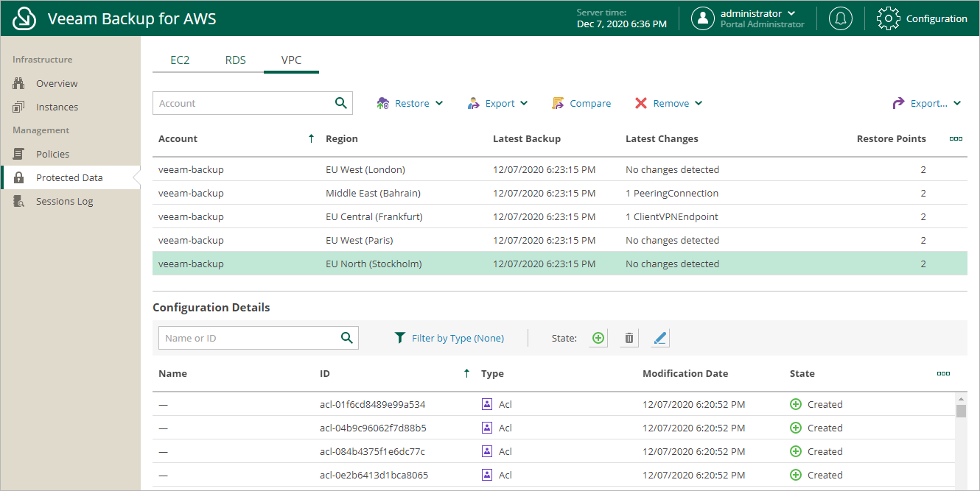Sort details table by ID column
Screen dimensions: 980x491
[x=325, y=373]
